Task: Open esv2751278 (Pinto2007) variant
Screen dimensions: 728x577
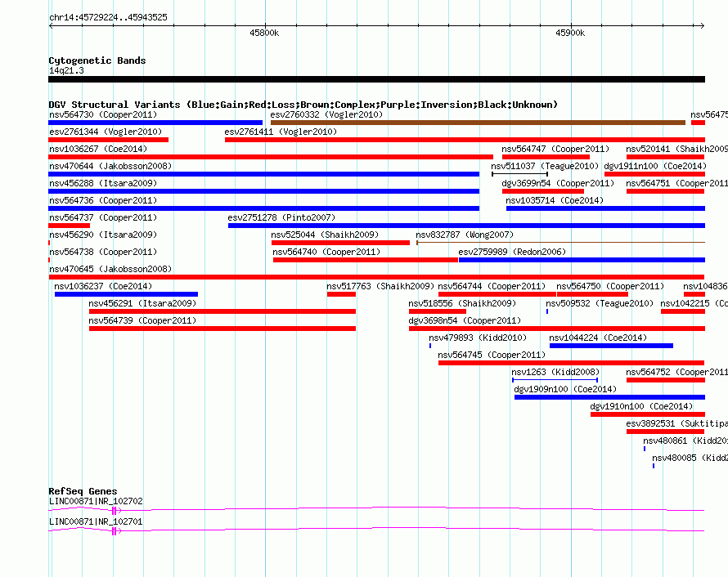Action: point(281,217)
